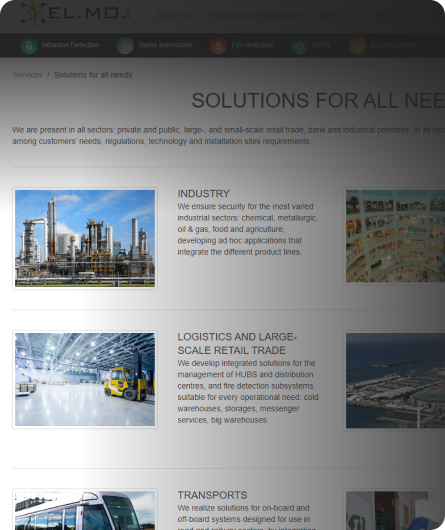Open the Download menu item
Viewport: 445px width, 530px height.
click(x=375, y=16)
